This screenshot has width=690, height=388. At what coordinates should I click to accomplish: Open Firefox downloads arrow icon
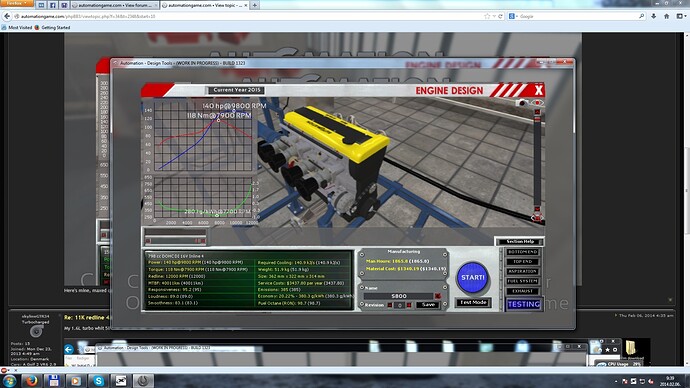pyautogui.click(x=653, y=16)
